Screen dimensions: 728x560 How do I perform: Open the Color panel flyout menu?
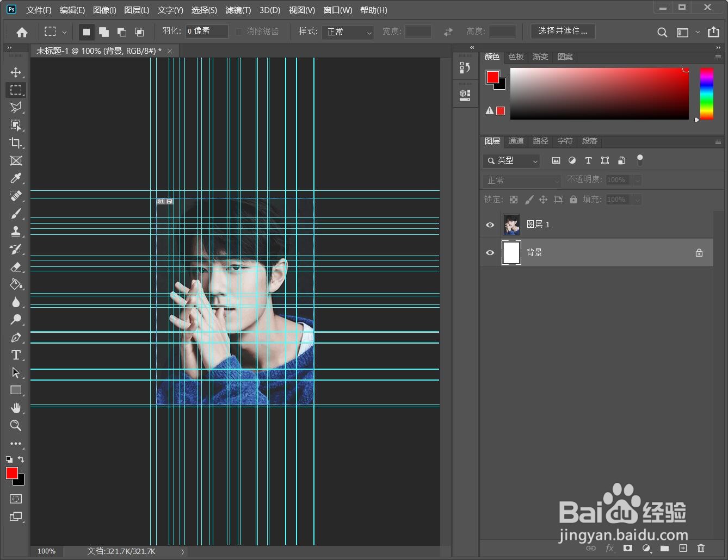click(718, 57)
